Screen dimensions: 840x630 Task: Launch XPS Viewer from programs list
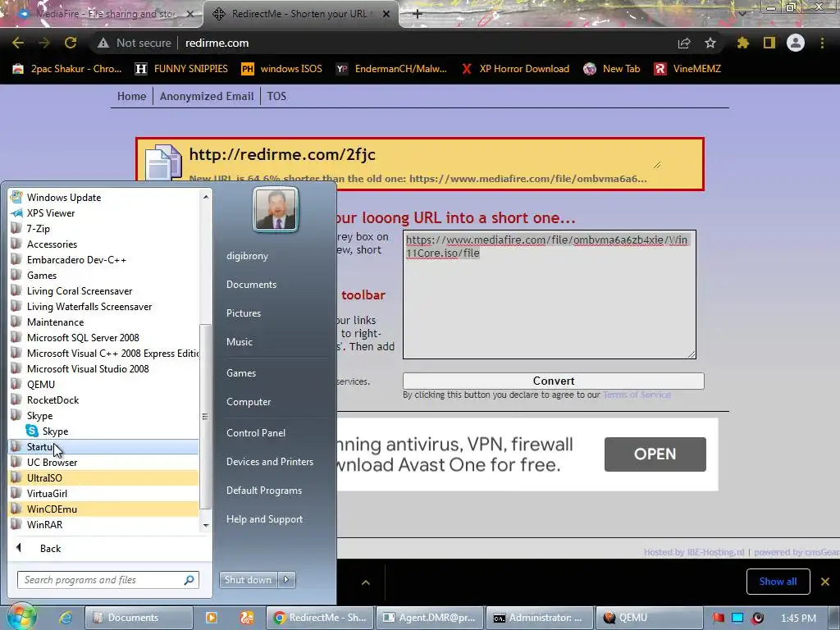[104, 212]
